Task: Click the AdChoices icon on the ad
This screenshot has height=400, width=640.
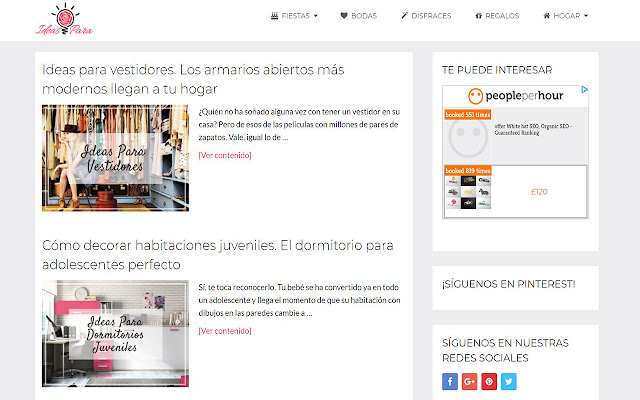Action: (584, 89)
